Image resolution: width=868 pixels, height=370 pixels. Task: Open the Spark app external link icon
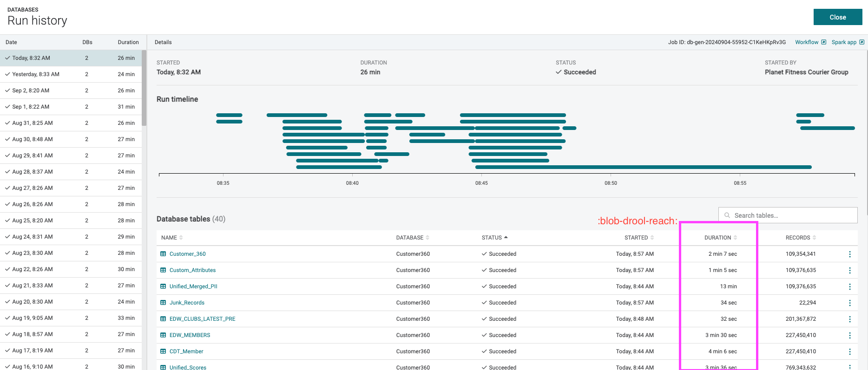861,42
